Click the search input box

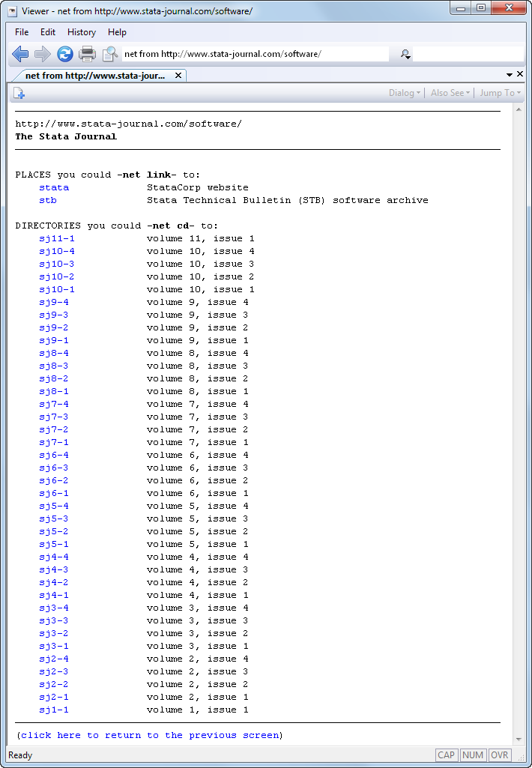pos(468,54)
